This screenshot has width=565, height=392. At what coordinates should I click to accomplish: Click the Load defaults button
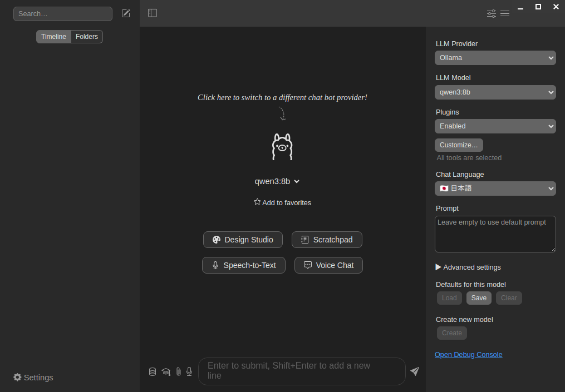click(x=449, y=298)
